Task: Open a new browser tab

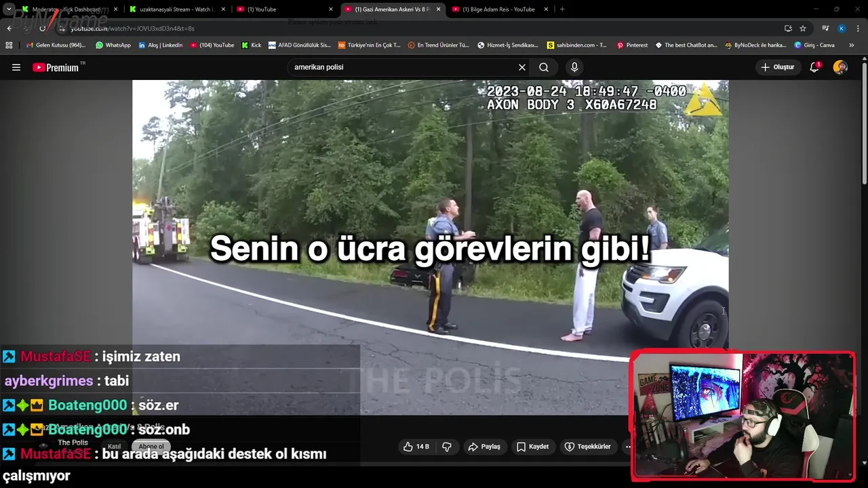Action: point(562,9)
